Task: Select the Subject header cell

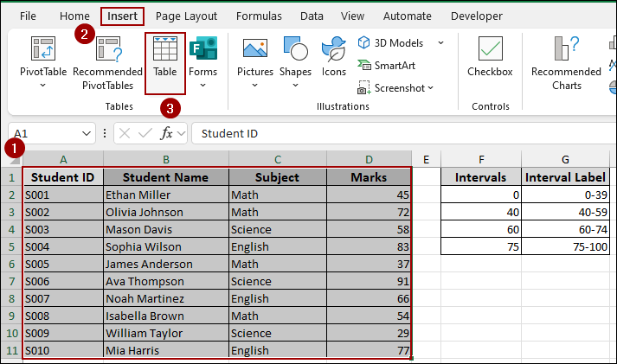Action: tap(278, 177)
